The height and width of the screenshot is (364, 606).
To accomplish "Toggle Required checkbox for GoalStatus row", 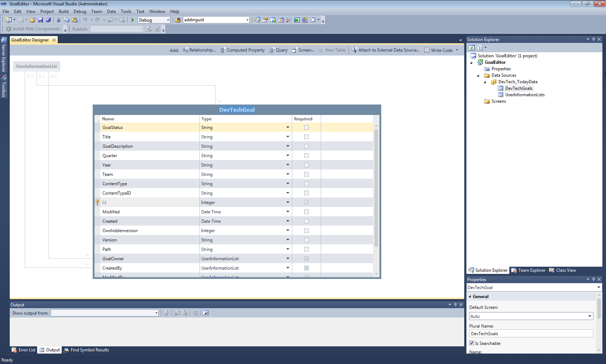I will (306, 128).
